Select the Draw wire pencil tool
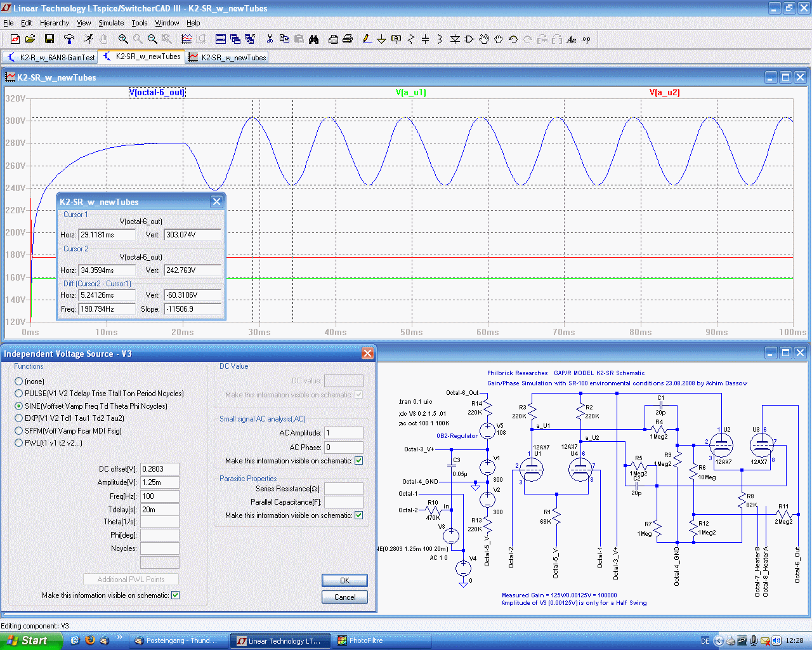Screen dimensions: 812x650 point(367,39)
